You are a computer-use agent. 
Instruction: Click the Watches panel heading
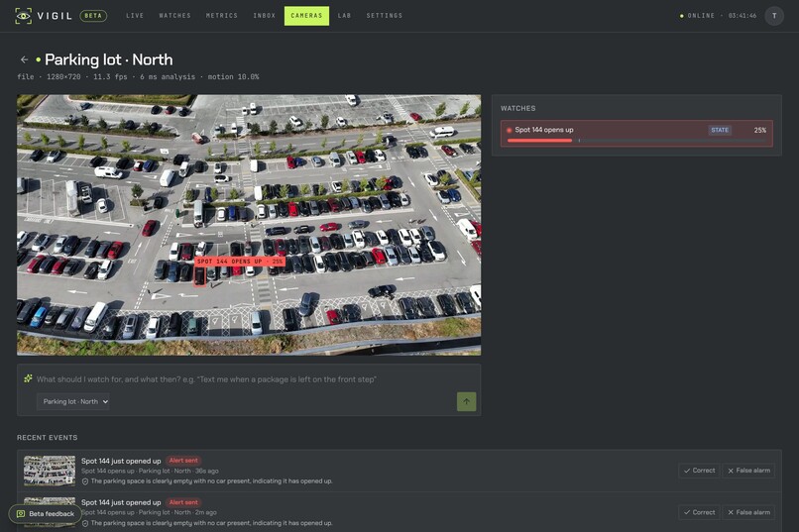pyautogui.click(x=517, y=108)
